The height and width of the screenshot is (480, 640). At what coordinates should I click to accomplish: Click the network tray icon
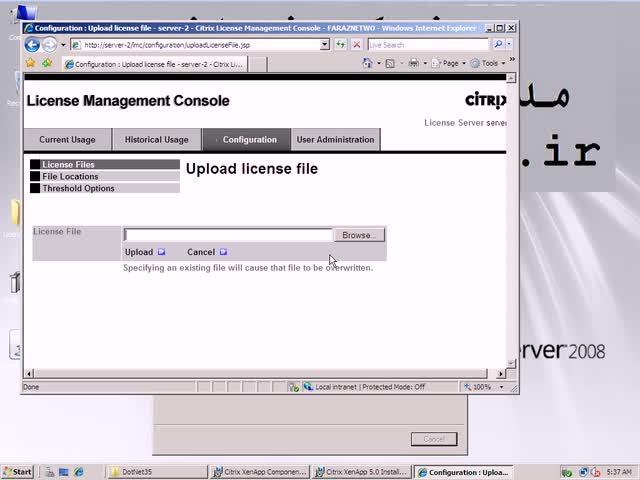(583, 473)
